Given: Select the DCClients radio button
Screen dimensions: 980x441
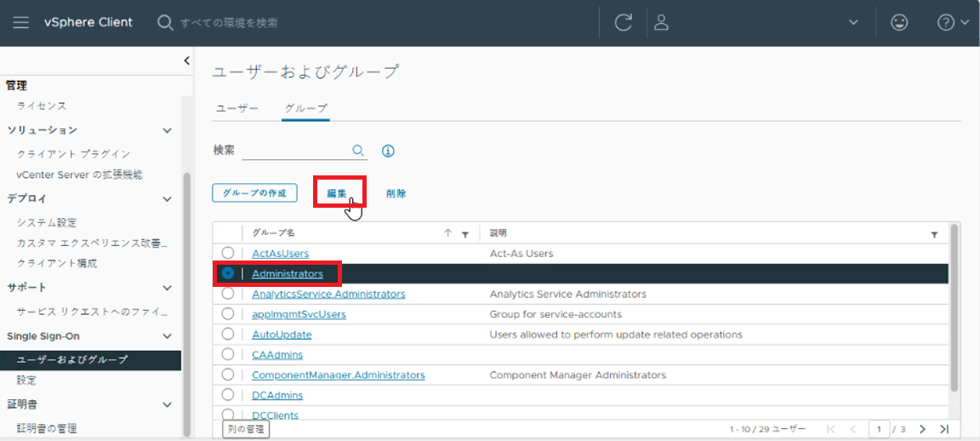Looking at the screenshot, I should click(228, 414).
